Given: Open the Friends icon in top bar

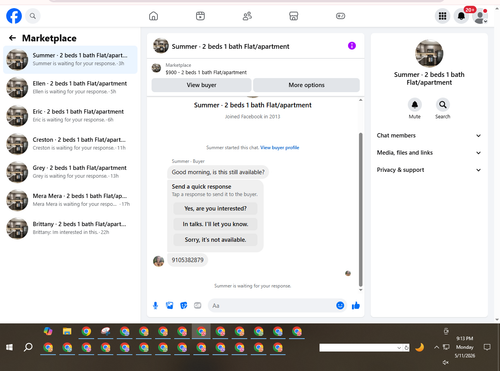Looking at the screenshot, I should [x=247, y=16].
